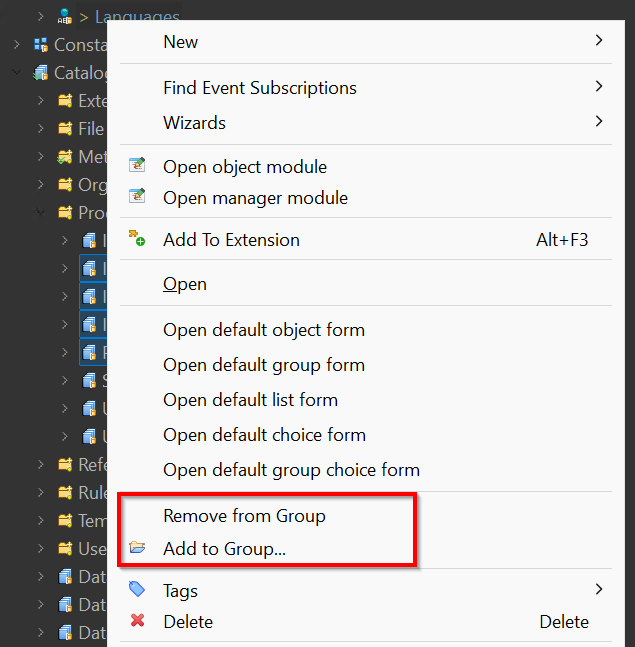Viewport: 635px width, 647px height.
Task: Expand the Consta... node
Action: (17, 45)
